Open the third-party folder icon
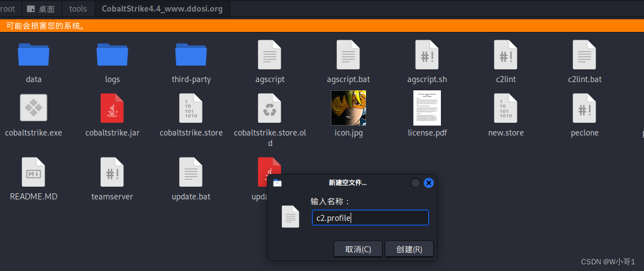Viewport: 644px width, 271px height. (x=191, y=55)
